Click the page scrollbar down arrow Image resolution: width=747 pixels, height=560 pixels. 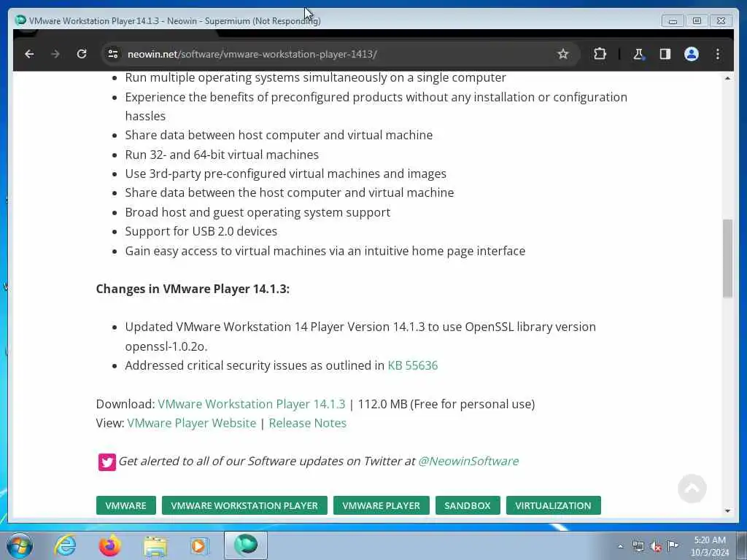727,511
